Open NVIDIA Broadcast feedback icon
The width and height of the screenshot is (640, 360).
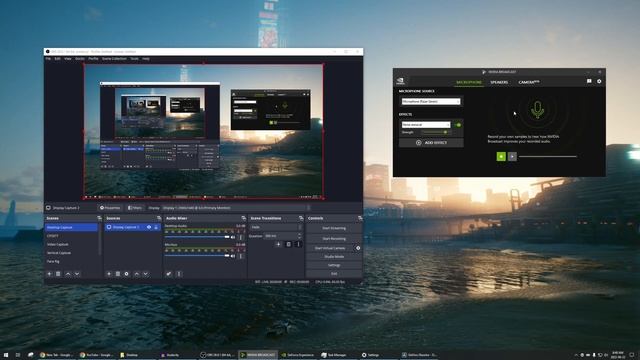[589, 81]
